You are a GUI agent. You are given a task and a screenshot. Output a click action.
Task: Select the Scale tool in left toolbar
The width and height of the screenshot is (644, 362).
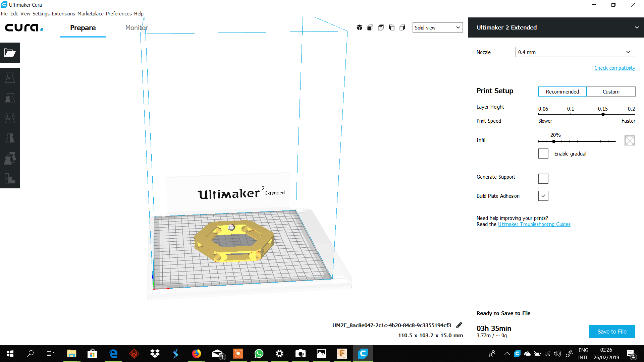click(x=10, y=98)
